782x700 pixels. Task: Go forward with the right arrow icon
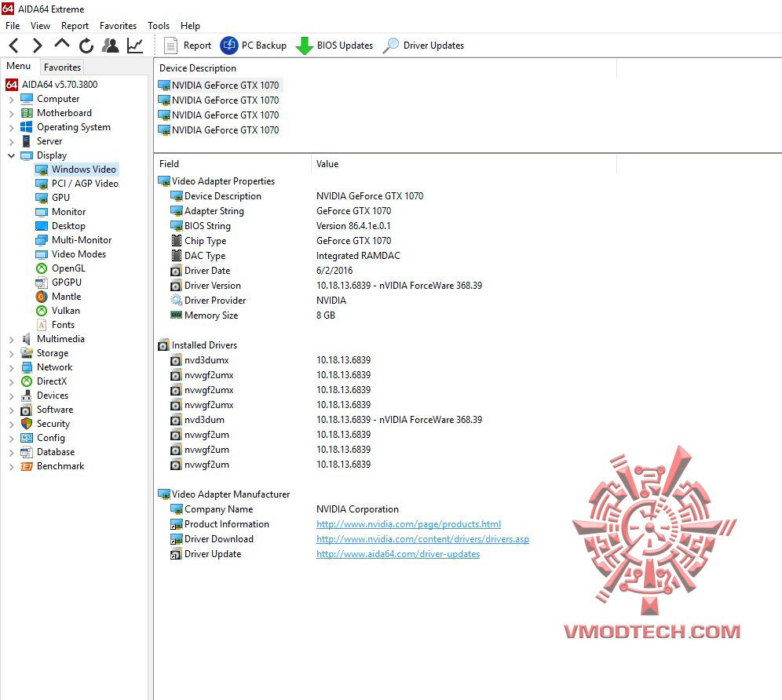coord(38,46)
